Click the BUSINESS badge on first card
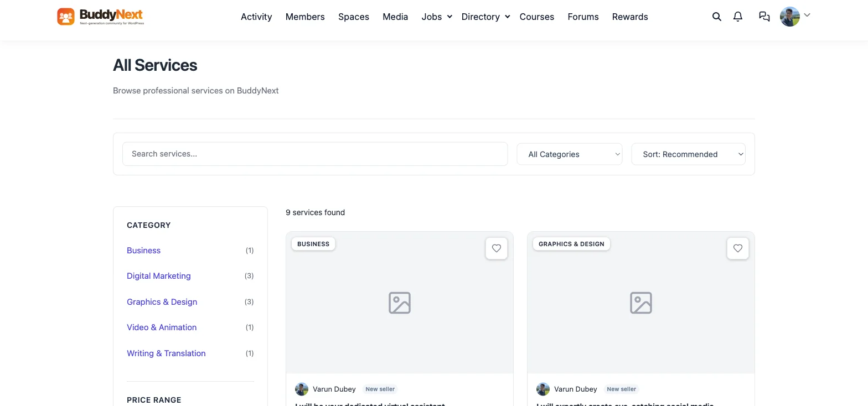 pyautogui.click(x=313, y=244)
